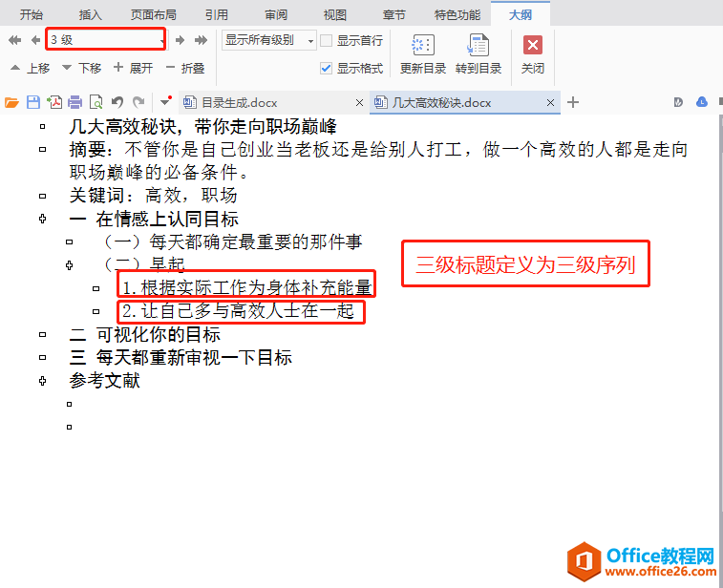Image resolution: width=723 pixels, height=588 pixels.
Task: Click the blue cloud icon on the tab bar
Action: 702,102
